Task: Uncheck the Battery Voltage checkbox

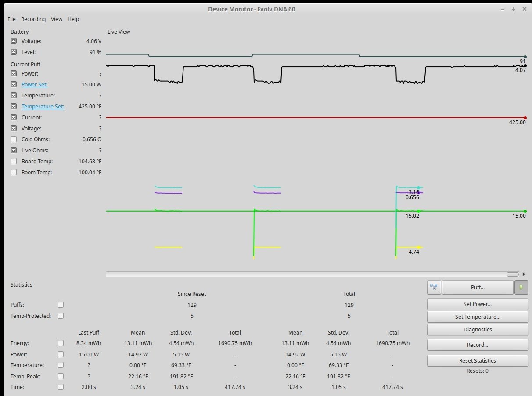Action: click(14, 41)
